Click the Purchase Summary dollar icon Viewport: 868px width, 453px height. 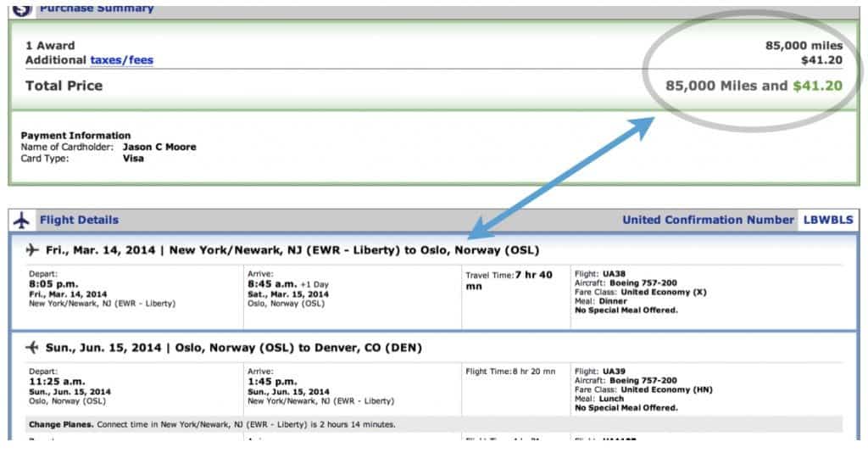(x=22, y=9)
